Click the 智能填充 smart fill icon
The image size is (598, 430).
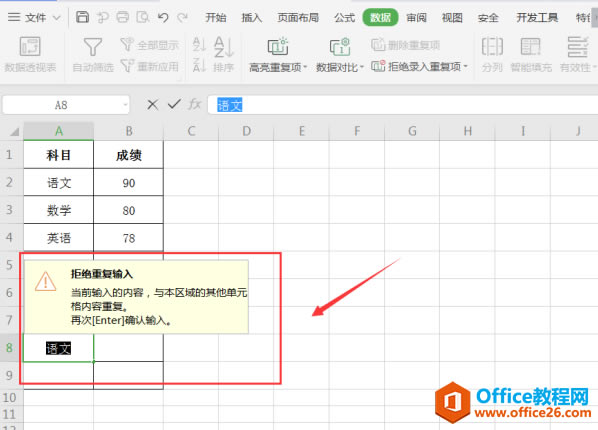tap(530, 47)
